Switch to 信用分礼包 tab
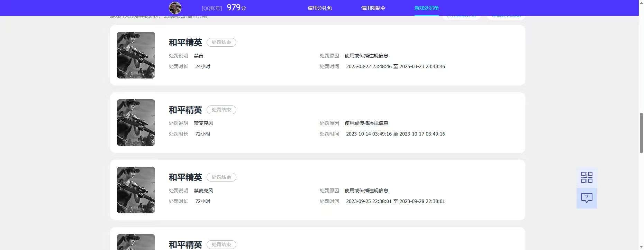644x250 pixels. (x=320, y=8)
